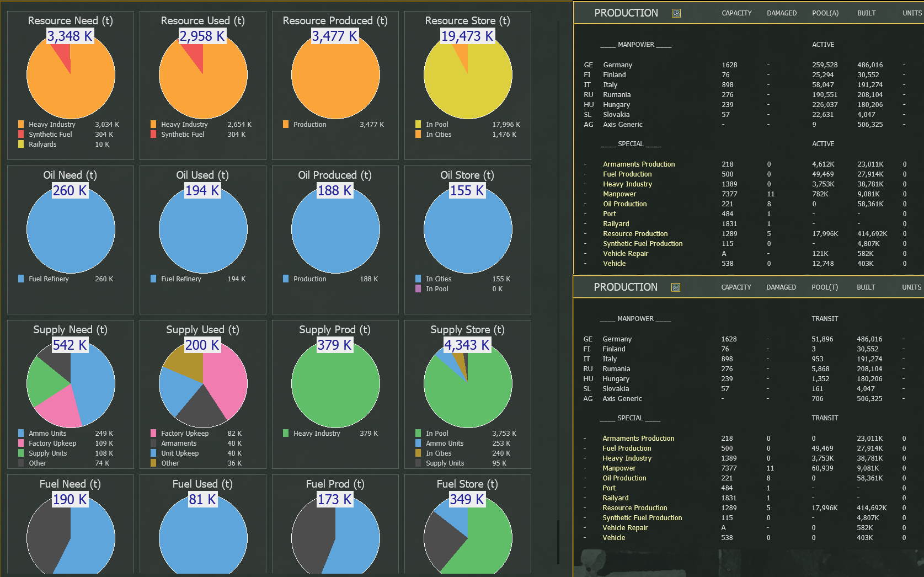Select Rumania in the TRANSIT manpower list
The image size is (924, 577).
tap(616, 369)
